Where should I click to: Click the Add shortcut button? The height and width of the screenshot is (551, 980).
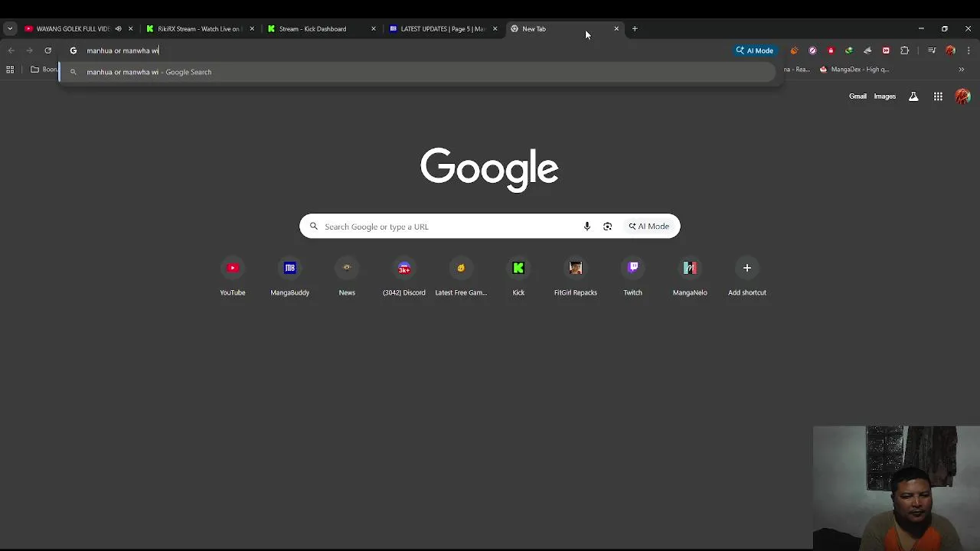(x=747, y=278)
